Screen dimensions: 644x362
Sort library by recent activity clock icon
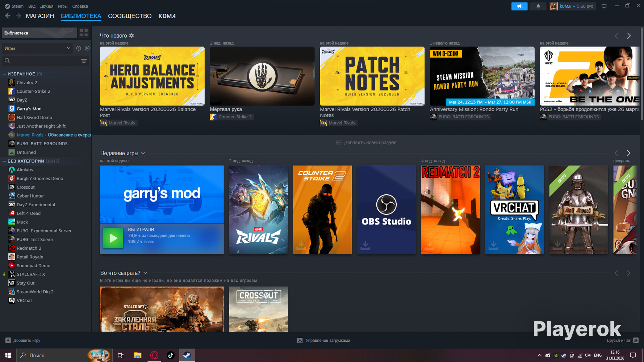[x=79, y=48]
